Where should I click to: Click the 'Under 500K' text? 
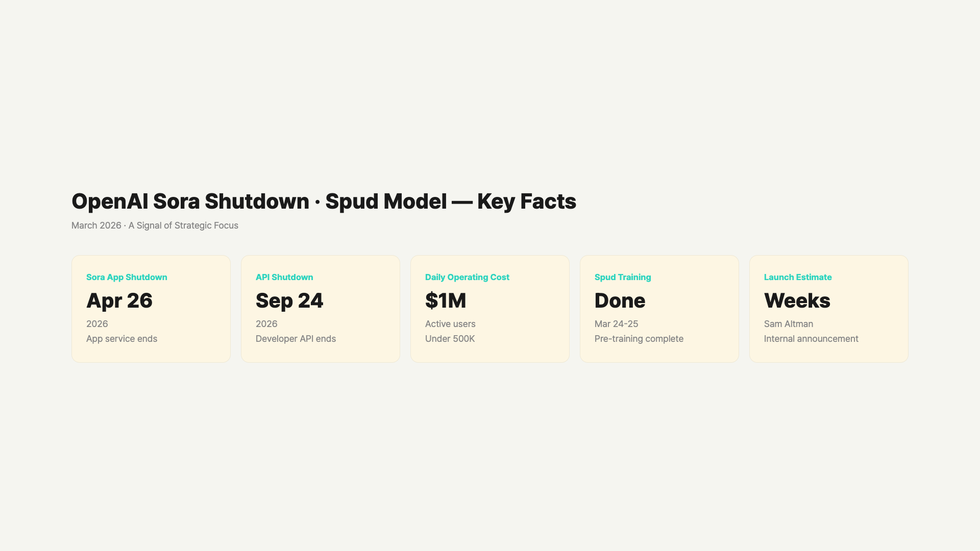[450, 339]
